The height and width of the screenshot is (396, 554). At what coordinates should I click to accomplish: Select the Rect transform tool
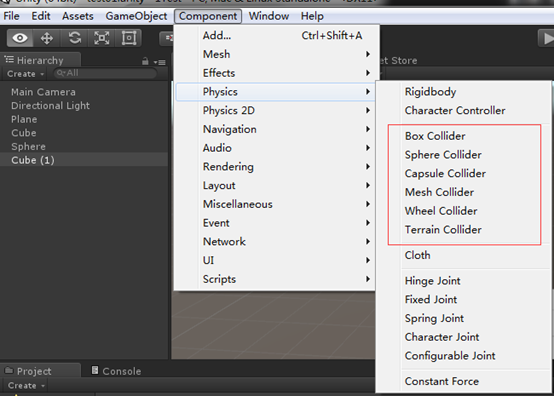[x=129, y=38]
